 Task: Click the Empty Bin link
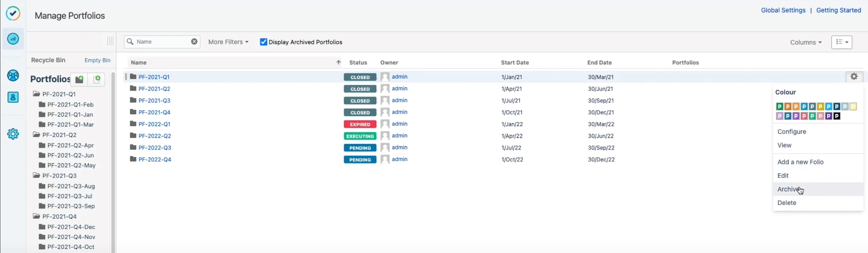pyautogui.click(x=97, y=60)
